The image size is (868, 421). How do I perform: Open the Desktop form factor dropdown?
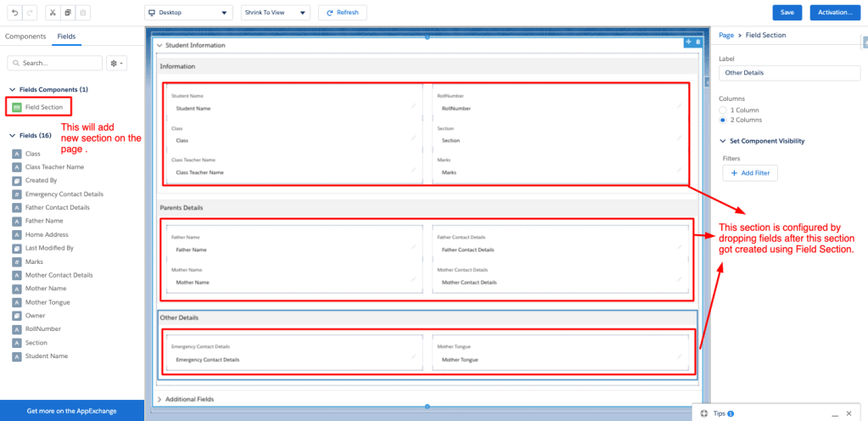coord(188,13)
